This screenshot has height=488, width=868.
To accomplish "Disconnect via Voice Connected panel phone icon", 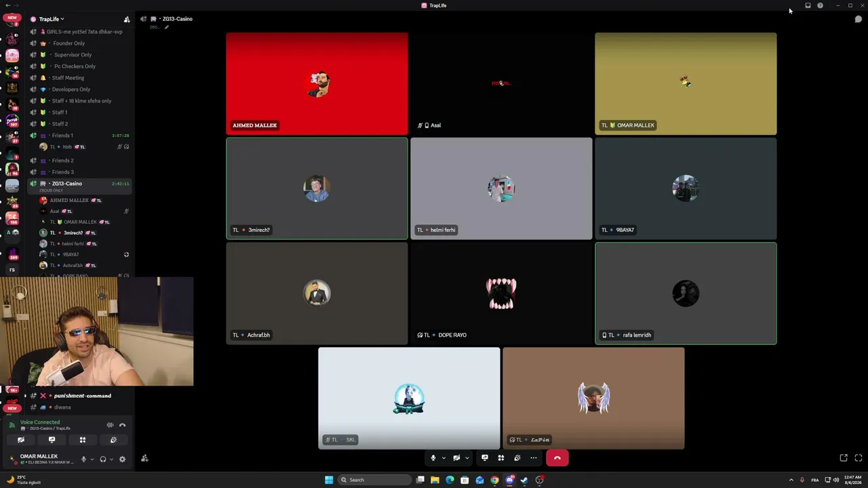I will [x=123, y=425].
